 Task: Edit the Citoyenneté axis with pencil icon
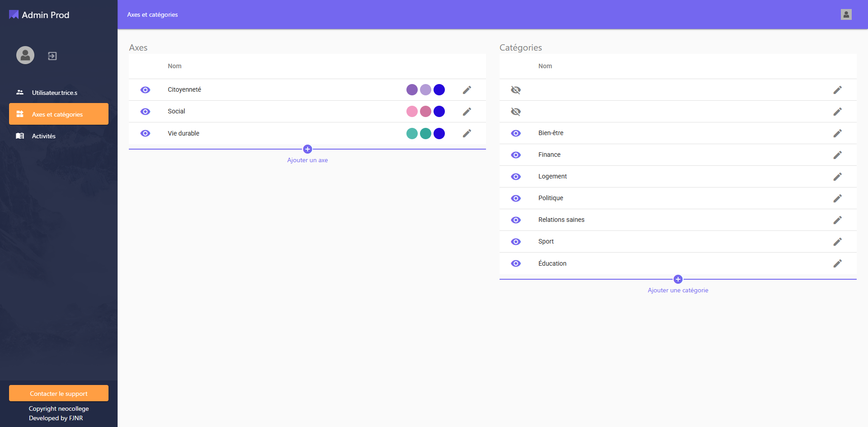(467, 90)
